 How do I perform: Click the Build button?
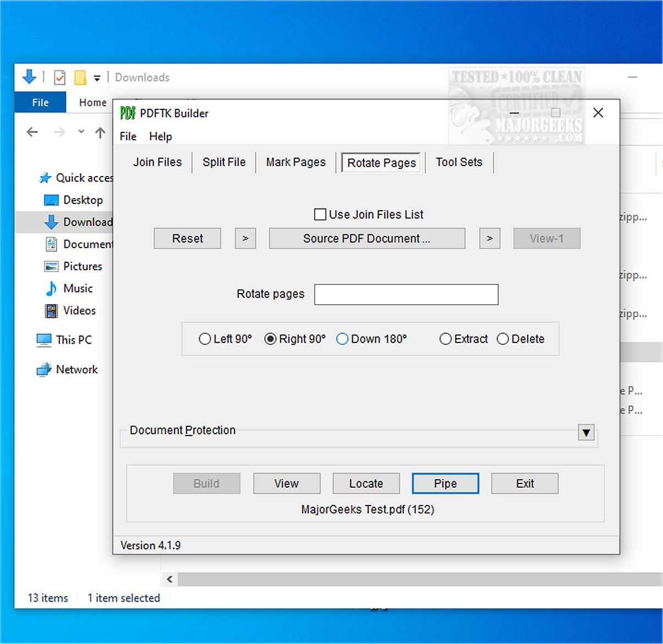[207, 483]
